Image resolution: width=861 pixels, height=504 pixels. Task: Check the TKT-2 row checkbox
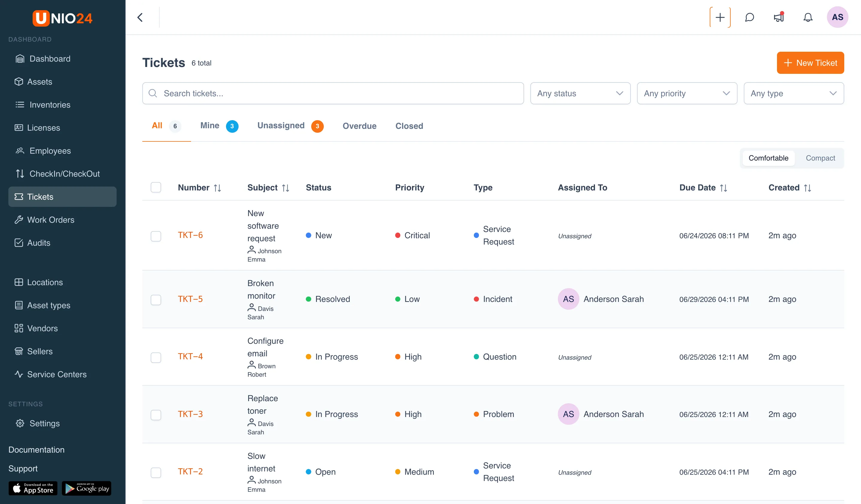(x=156, y=473)
